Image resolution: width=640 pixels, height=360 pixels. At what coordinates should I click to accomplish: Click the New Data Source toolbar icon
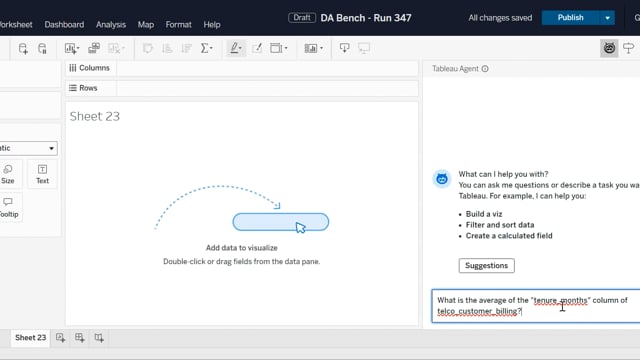tap(23, 49)
